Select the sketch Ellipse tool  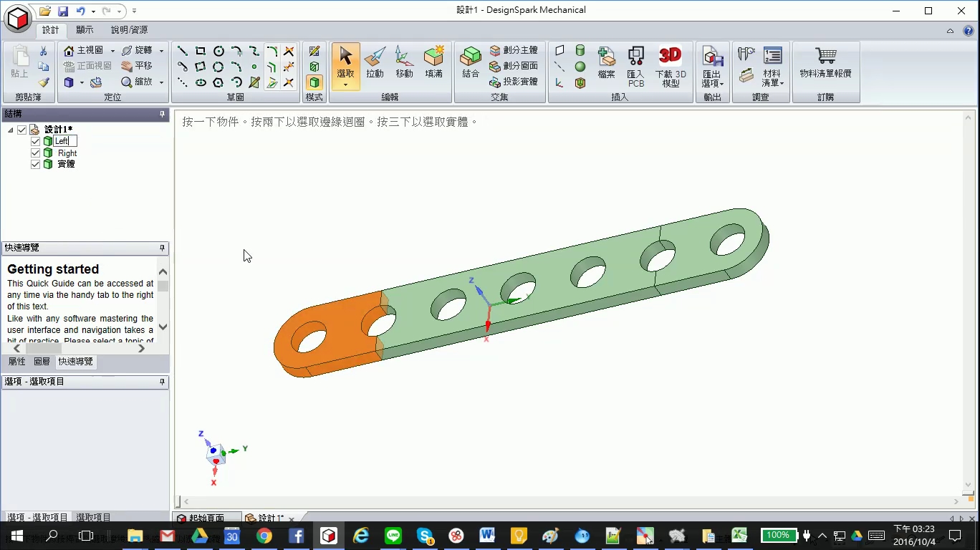point(201,82)
